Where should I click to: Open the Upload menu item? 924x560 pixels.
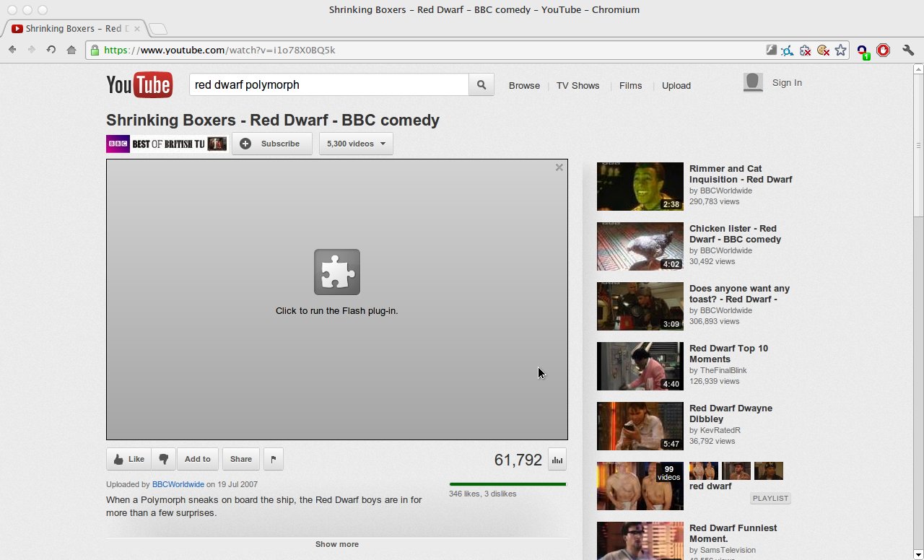[x=676, y=85]
